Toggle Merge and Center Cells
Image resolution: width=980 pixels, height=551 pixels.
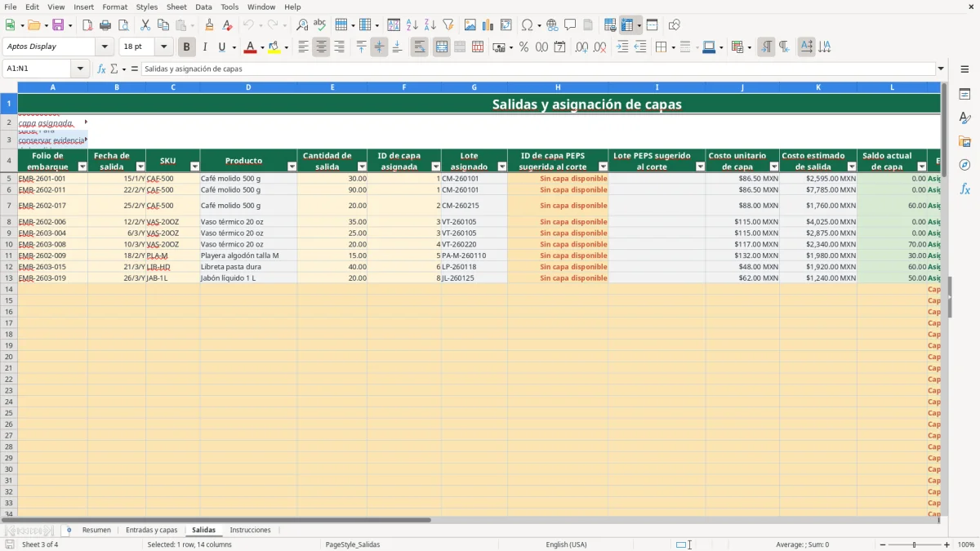pos(442,47)
